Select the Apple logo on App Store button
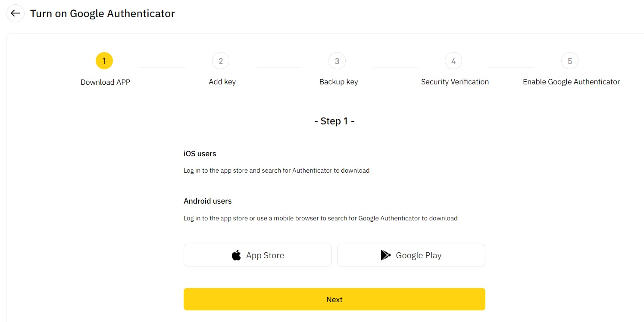This screenshot has width=644, height=322. 236,255
